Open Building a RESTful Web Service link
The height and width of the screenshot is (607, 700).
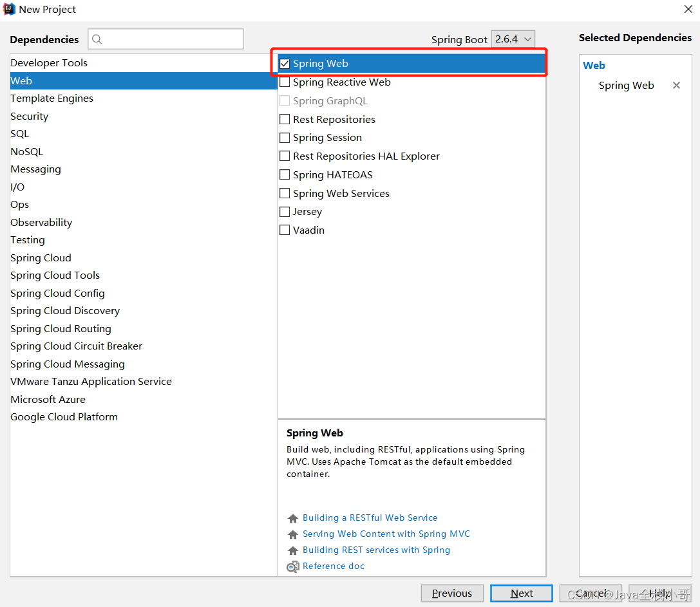[370, 518]
